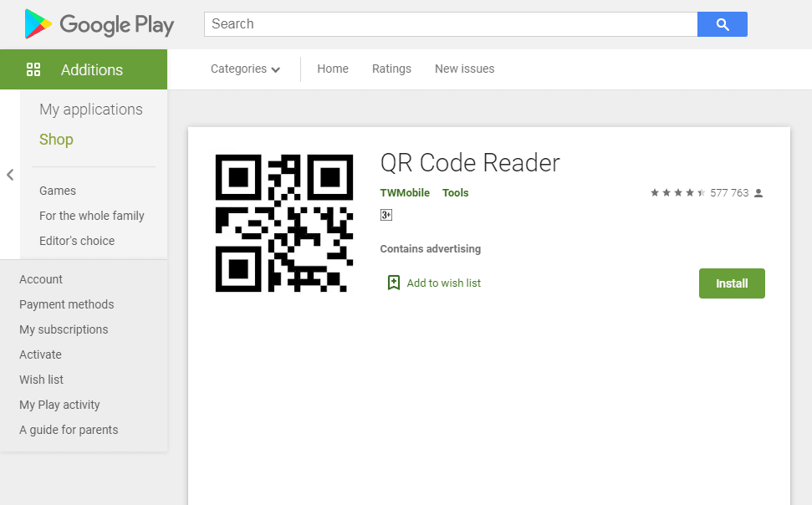Click the 3+ age rating badge

[386, 215]
